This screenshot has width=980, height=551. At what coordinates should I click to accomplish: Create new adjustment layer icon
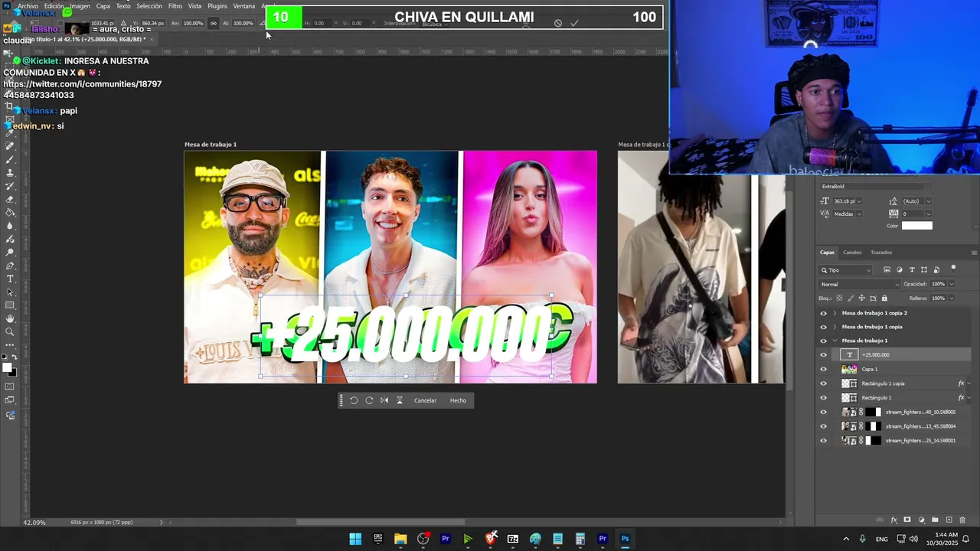[x=921, y=520]
